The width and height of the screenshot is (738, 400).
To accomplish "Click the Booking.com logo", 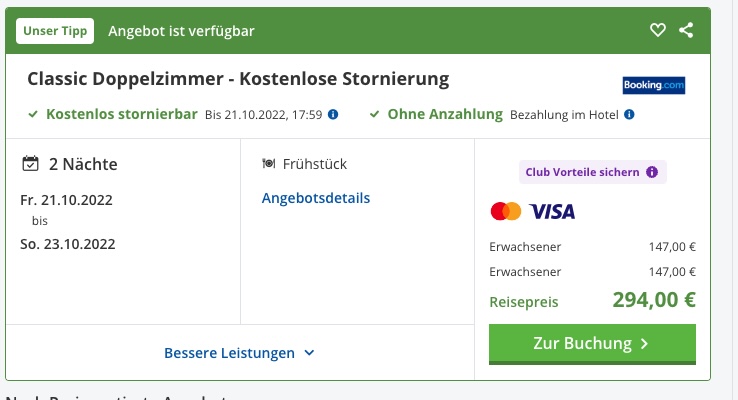I will point(653,85).
